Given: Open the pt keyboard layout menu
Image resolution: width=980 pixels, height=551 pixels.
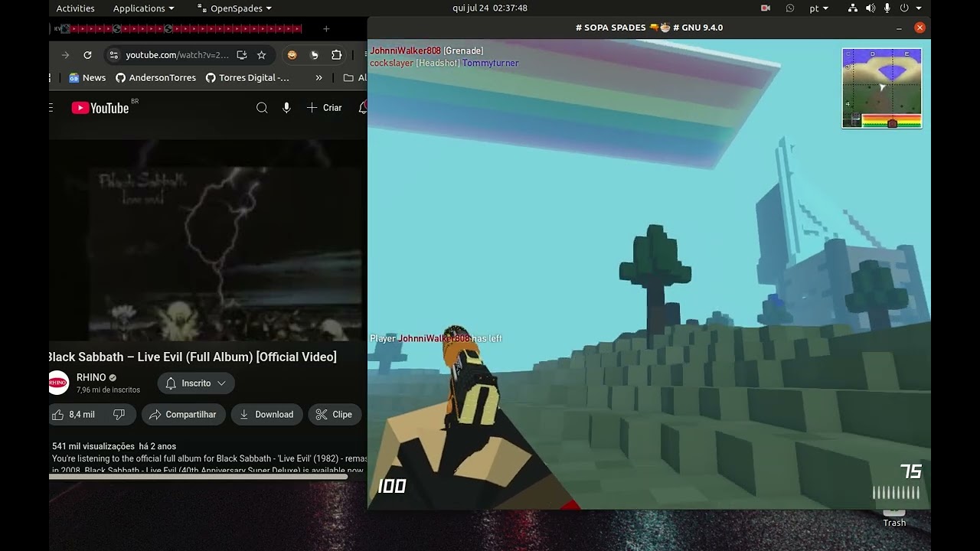Looking at the screenshot, I should click(x=818, y=8).
